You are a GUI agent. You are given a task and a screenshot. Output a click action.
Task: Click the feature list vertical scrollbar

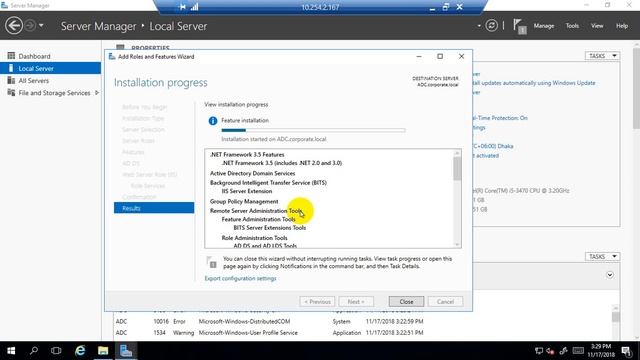[457, 198]
